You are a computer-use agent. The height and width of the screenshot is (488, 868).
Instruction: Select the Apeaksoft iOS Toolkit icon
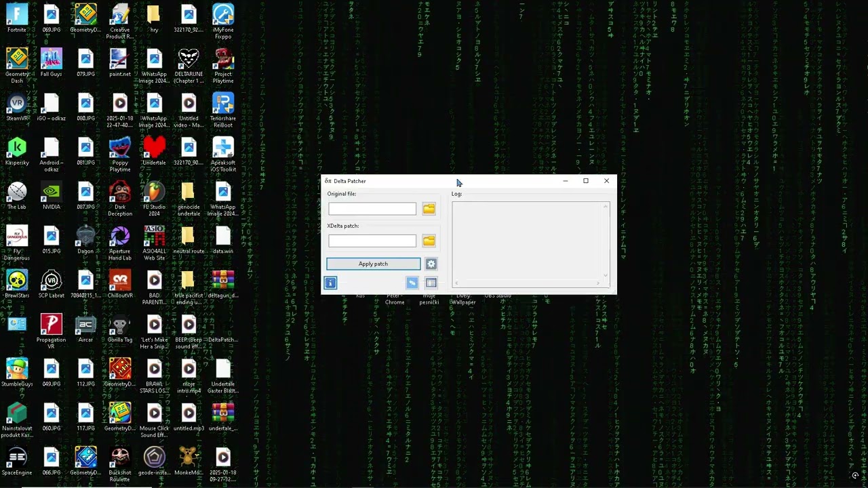(223, 155)
